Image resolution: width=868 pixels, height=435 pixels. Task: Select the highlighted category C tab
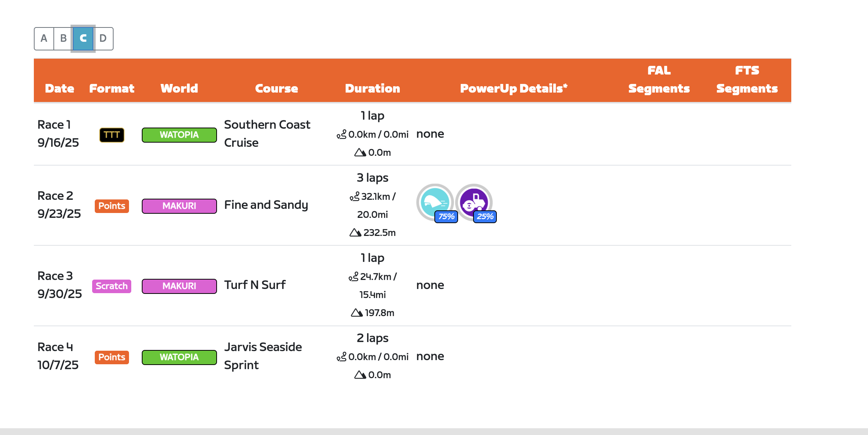point(83,38)
